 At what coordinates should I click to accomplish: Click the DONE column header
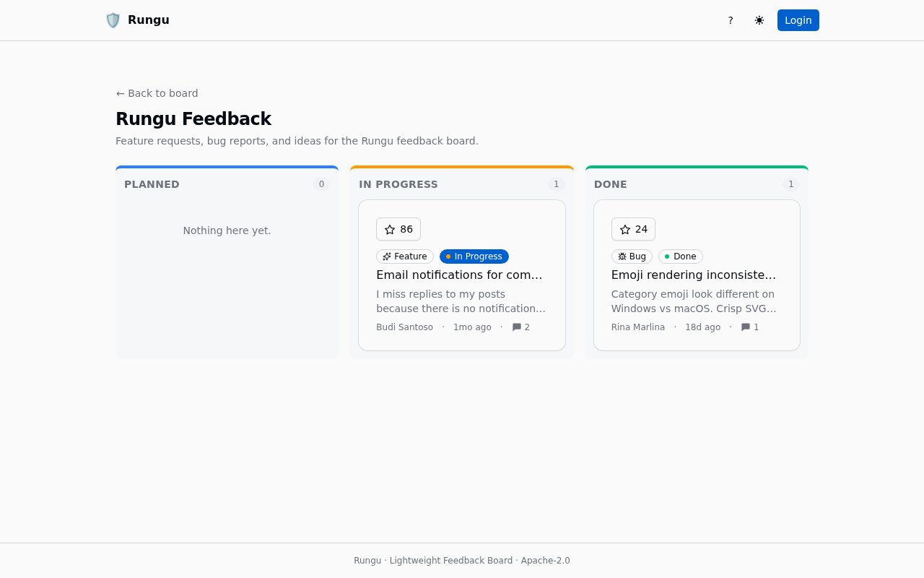(x=611, y=184)
